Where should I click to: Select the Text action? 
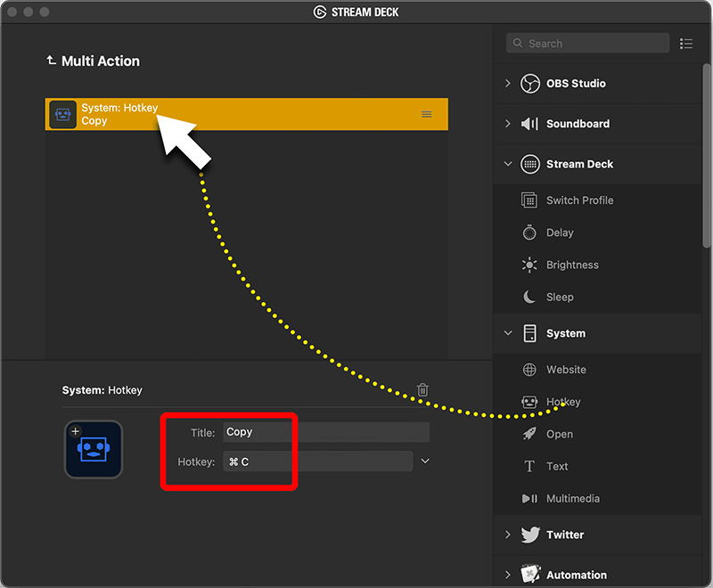(557, 466)
